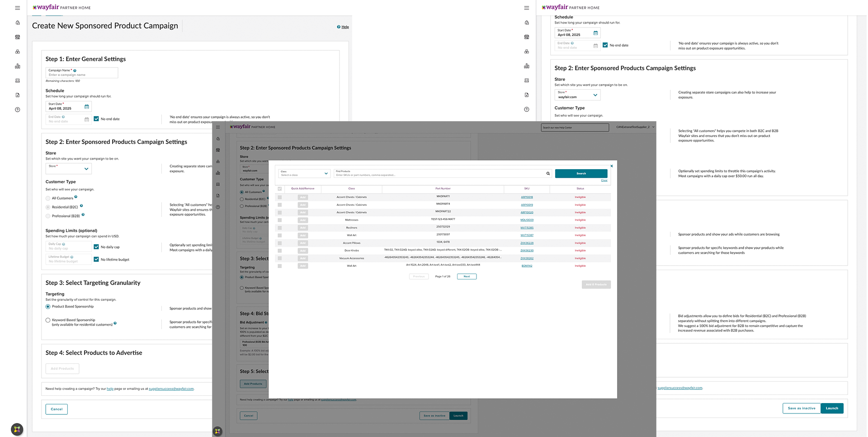The width and height of the screenshot is (868, 437).
Task: Open the document file icon in sidebar
Action: pos(17,95)
